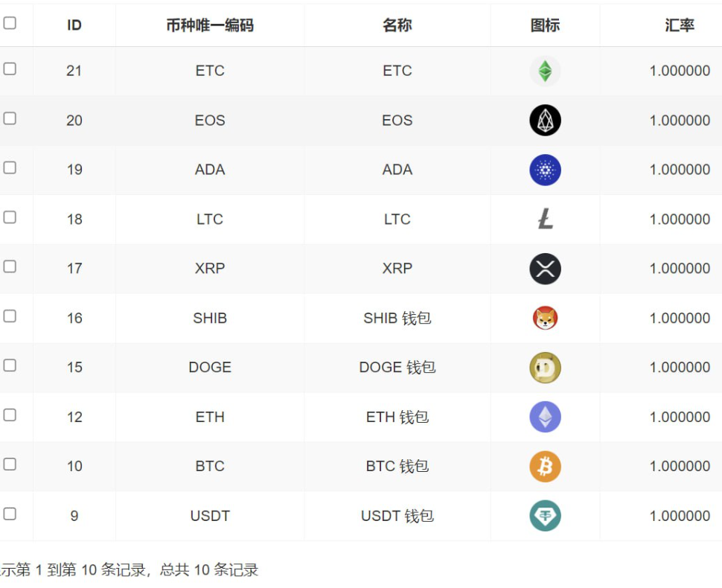The width and height of the screenshot is (722, 588).
Task: Click the green Tether USDT icon
Action: (x=545, y=516)
